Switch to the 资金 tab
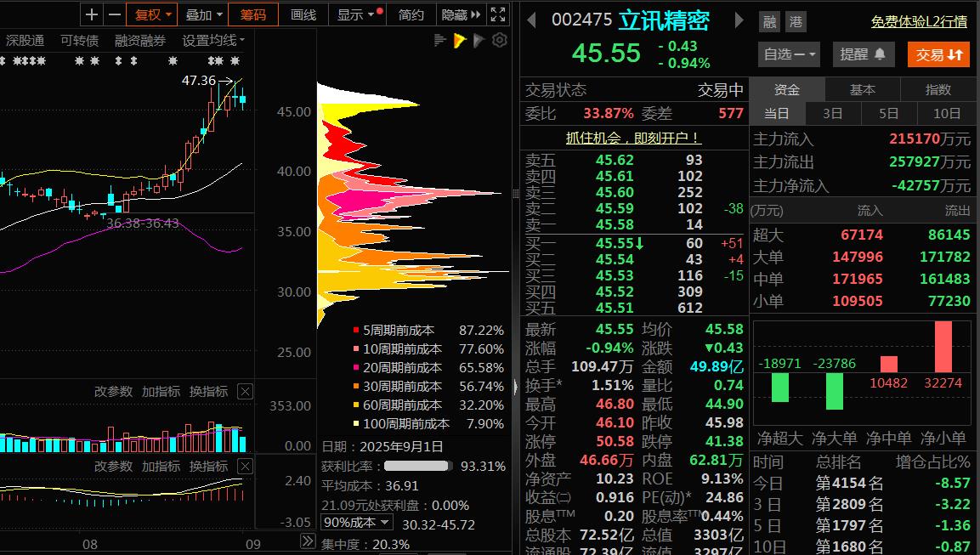Viewport: 980px width, 555px height. click(x=787, y=89)
